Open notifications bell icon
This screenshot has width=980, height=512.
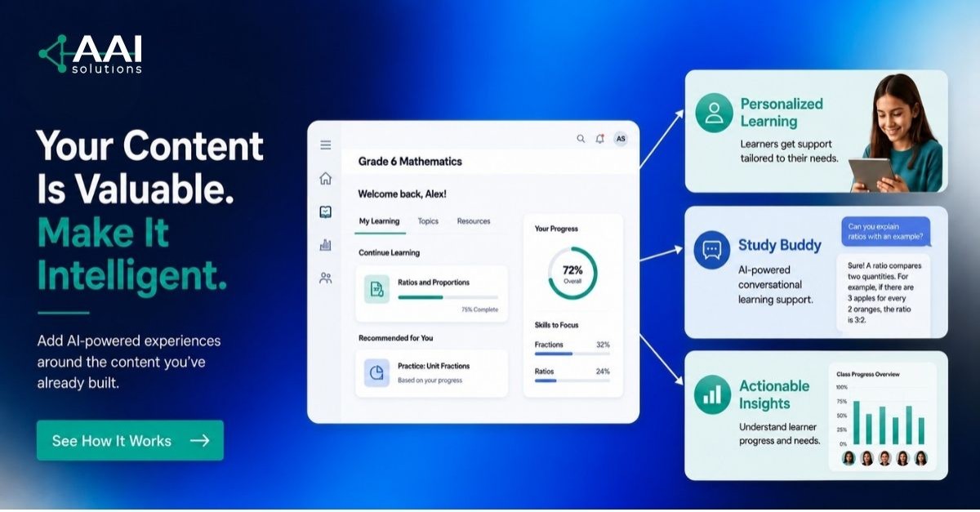point(599,139)
